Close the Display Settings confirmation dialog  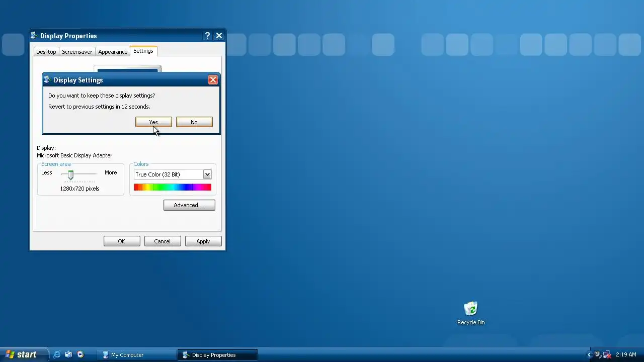(x=213, y=80)
